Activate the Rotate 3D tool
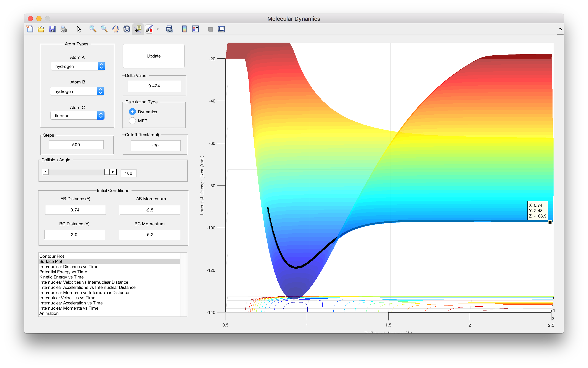The image size is (588, 368). coord(127,29)
